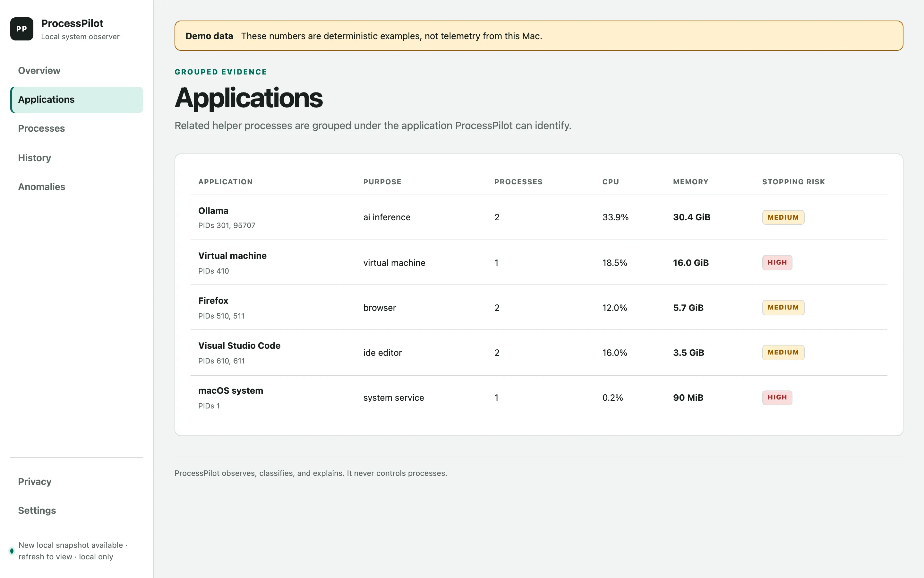Select Applications in the sidebar
924x578 pixels.
77,100
